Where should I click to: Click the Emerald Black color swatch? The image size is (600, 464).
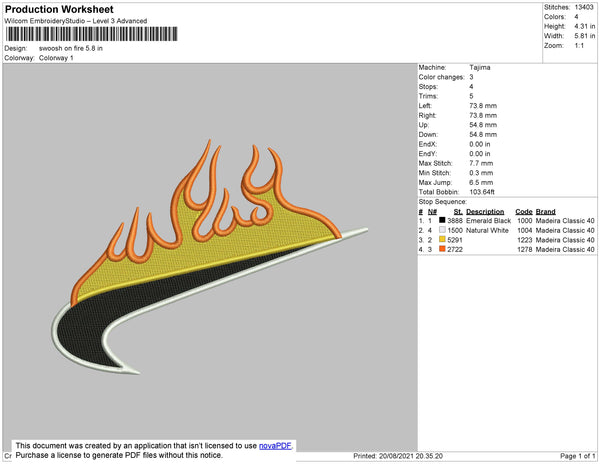(x=442, y=220)
